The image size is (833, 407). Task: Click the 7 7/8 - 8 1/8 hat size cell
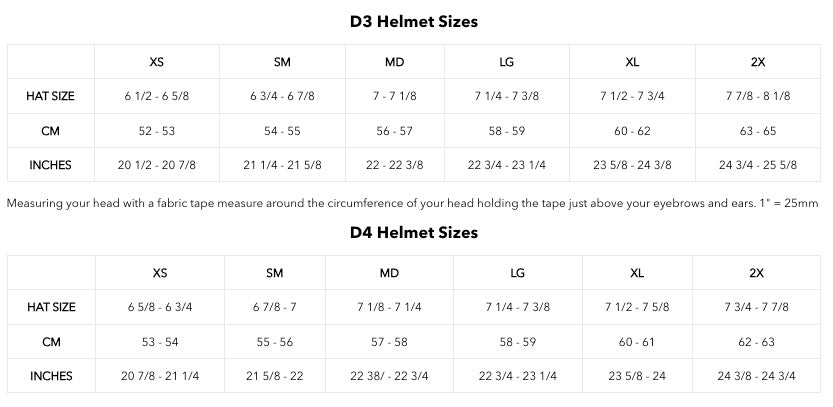click(x=758, y=96)
